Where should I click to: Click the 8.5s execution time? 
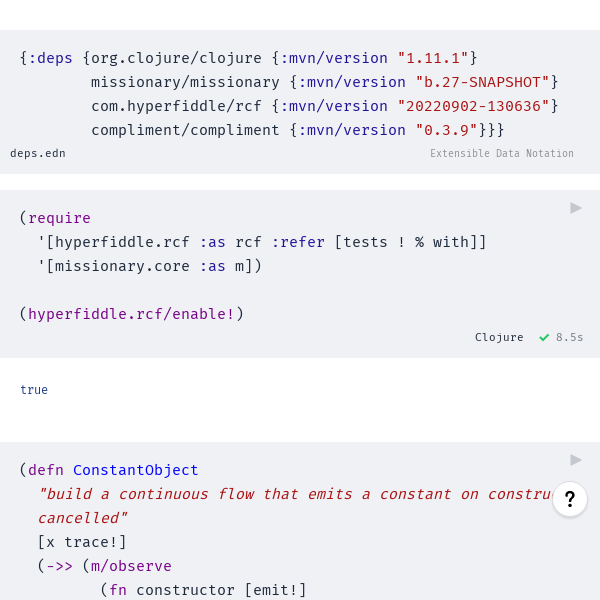click(x=569, y=337)
